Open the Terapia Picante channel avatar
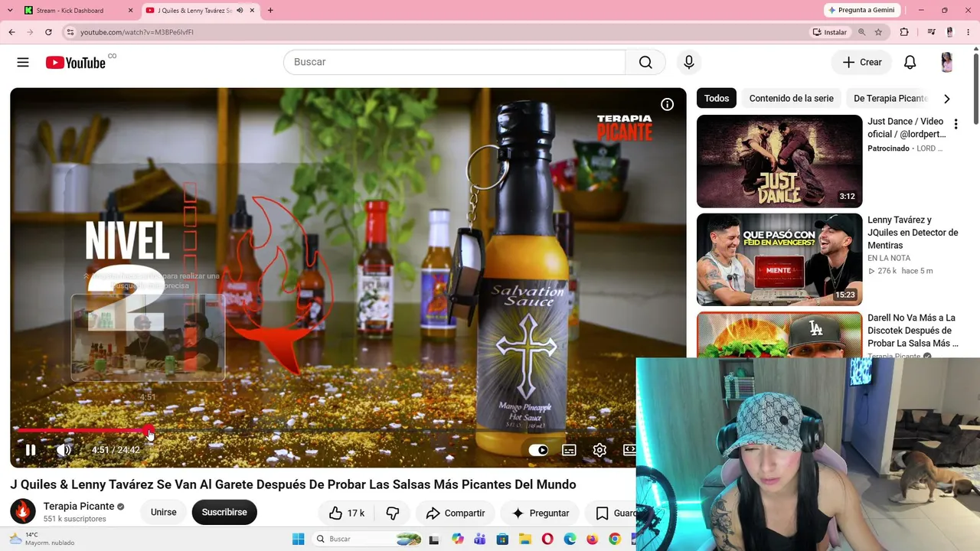The width and height of the screenshot is (980, 551). click(x=23, y=512)
